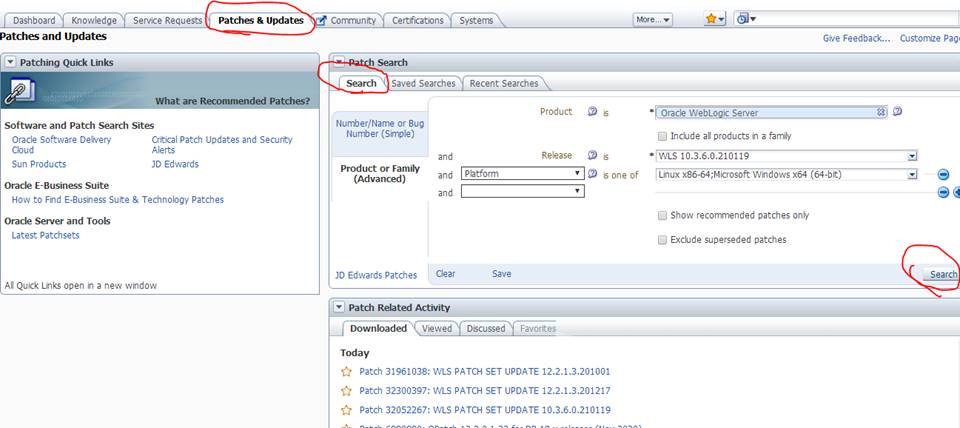This screenshot has width=960, height=428.
Task: Open the recent items clock icon menu
Action: click(745, 19)
